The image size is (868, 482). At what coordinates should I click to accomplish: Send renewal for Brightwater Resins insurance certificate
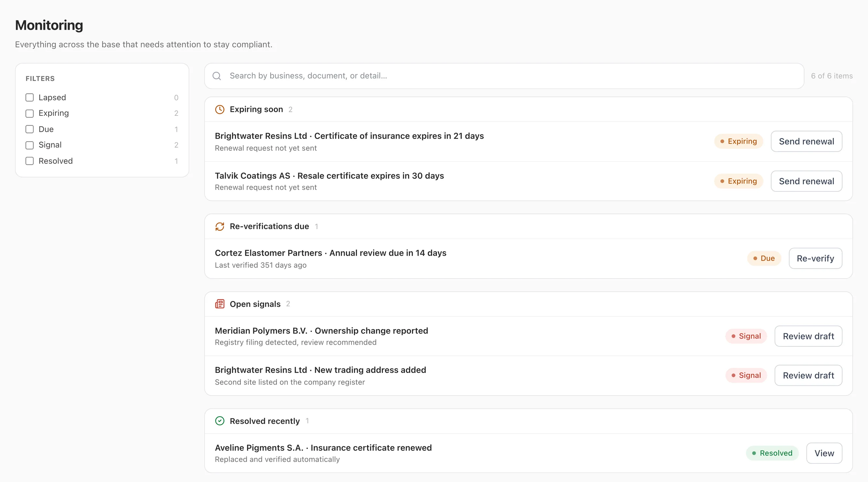[806, 142]
